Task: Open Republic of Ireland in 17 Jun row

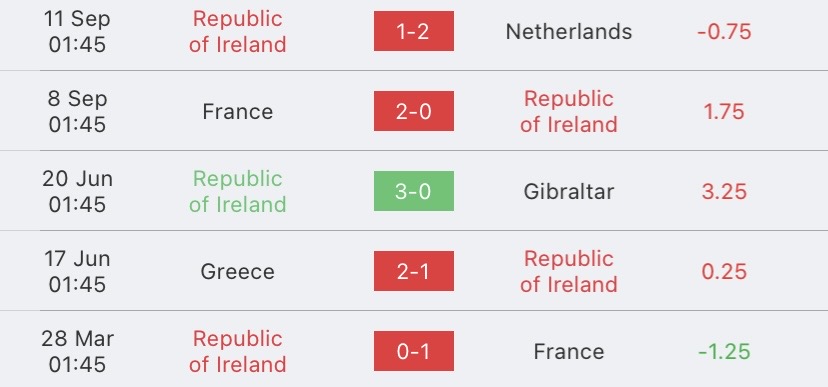Action: click(569, 271)
